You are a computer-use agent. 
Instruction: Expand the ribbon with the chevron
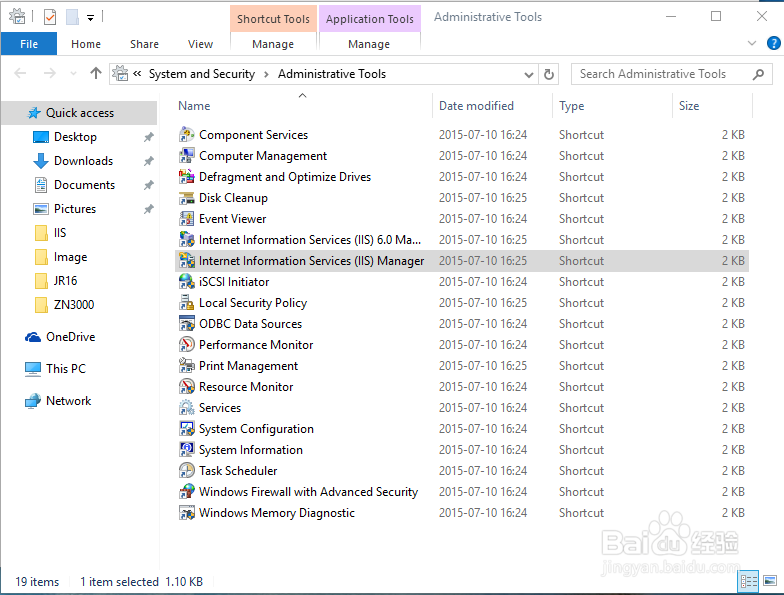point(752,43)
